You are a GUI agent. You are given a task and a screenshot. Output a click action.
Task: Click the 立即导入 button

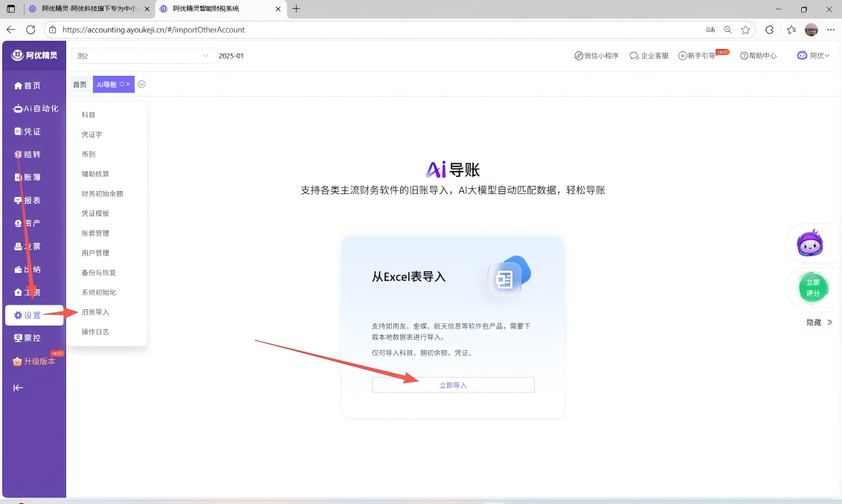(453, 385)
